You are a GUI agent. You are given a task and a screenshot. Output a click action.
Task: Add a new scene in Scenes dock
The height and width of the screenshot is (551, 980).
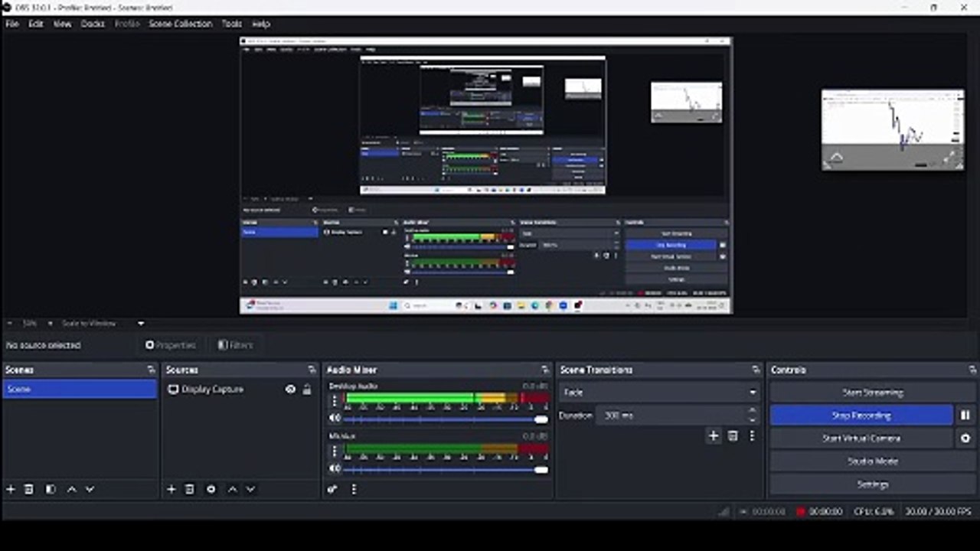coord(11,489)
